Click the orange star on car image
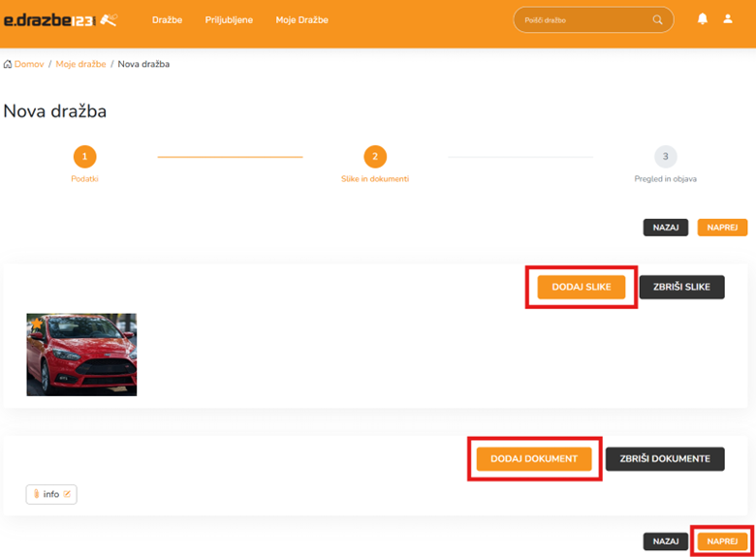This screenshot has height=557, width=756. tap(37, 324)
